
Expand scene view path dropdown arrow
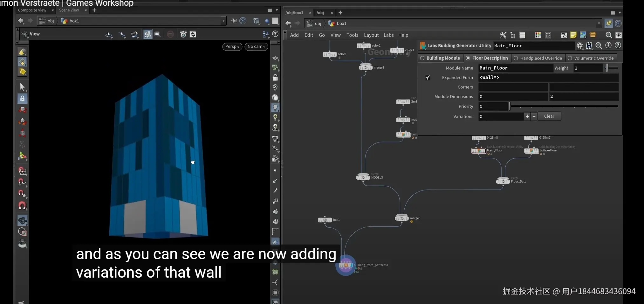click(223, 21)
